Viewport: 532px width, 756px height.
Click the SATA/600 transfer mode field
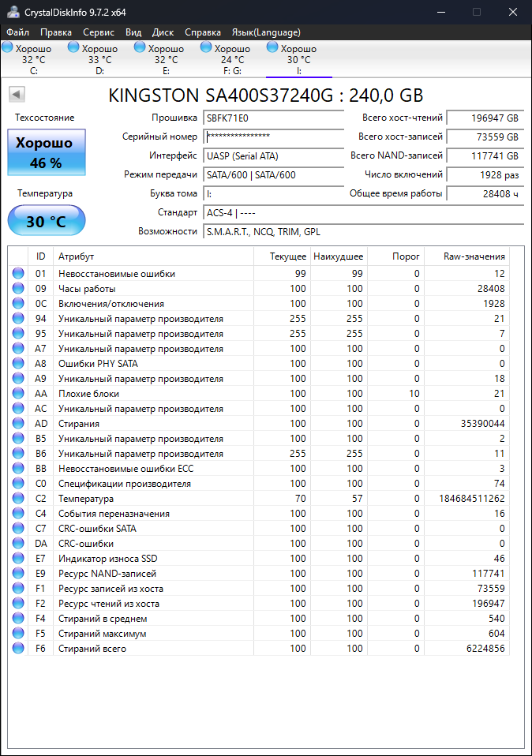point(273,175)
